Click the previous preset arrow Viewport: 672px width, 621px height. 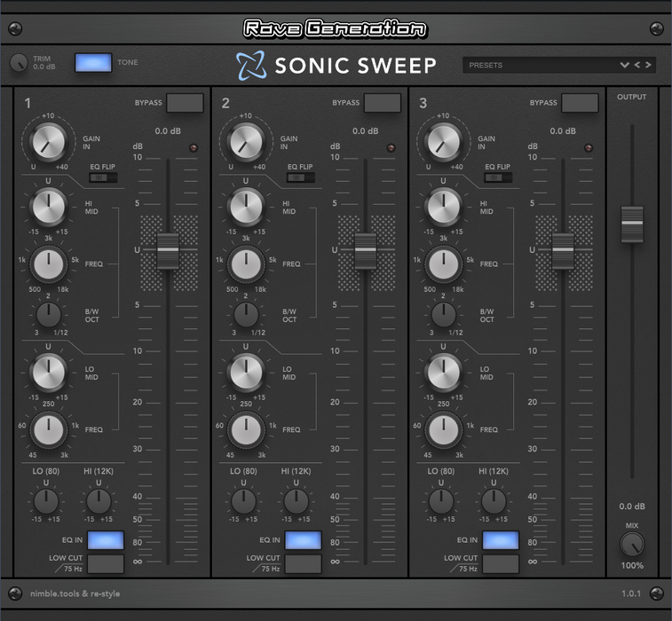[637, 65]
